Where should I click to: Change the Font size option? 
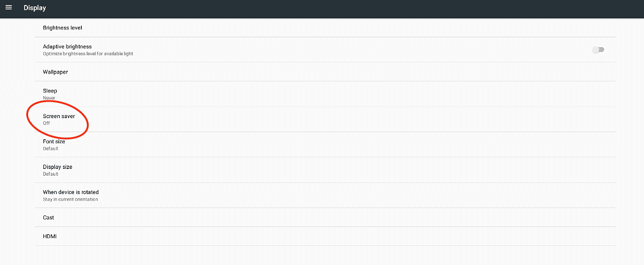tap(325, 144)
